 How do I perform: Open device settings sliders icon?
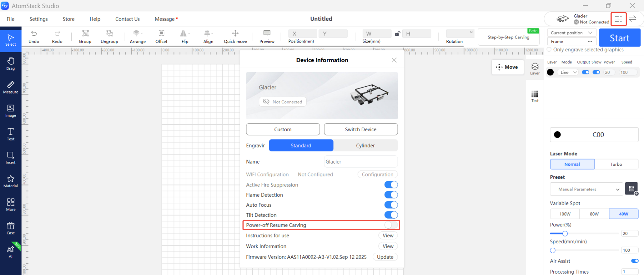click(618, 19)
